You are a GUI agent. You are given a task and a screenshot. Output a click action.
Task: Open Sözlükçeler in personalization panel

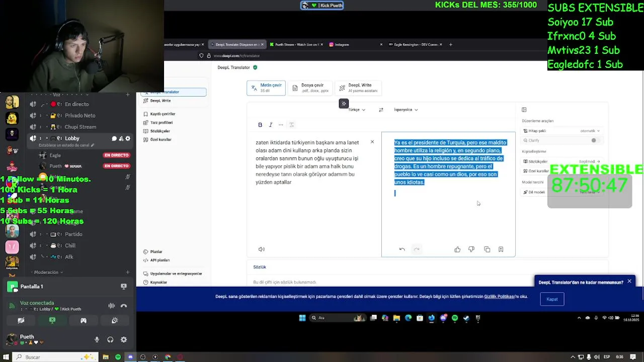[561, 161]
